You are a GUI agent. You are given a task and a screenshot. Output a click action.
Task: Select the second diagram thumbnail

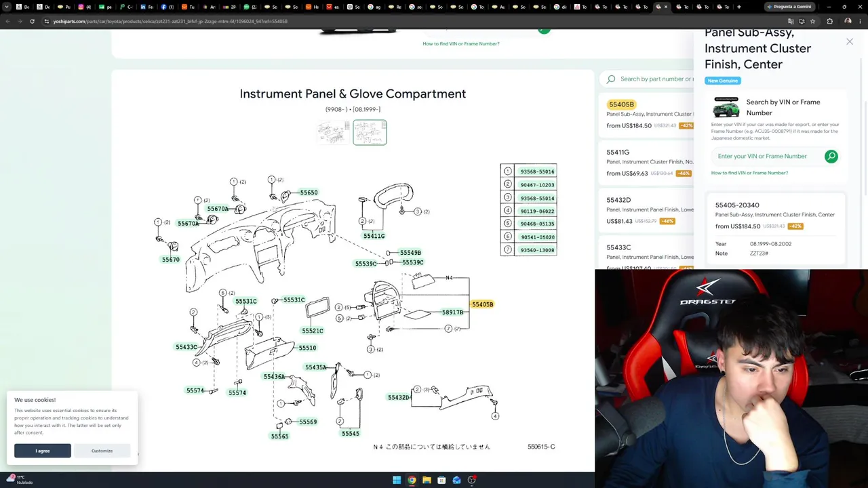tap(370, 132)
